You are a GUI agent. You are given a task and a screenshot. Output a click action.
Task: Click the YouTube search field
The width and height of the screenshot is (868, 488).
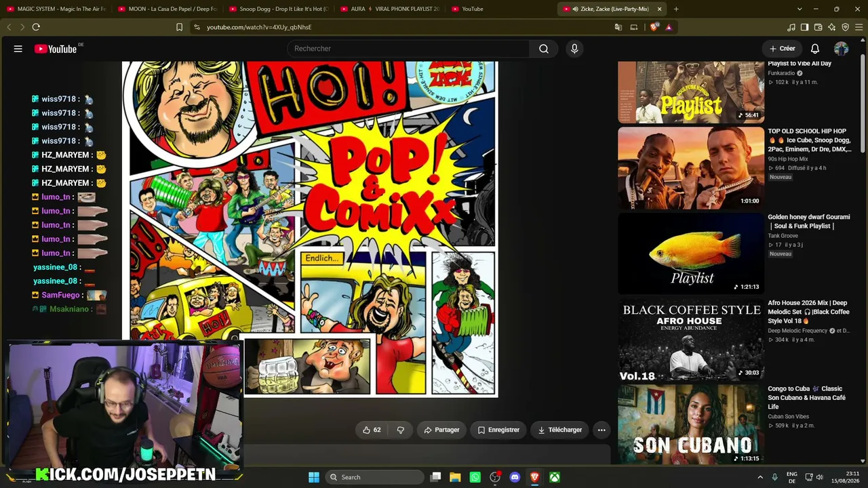point(409,49)
